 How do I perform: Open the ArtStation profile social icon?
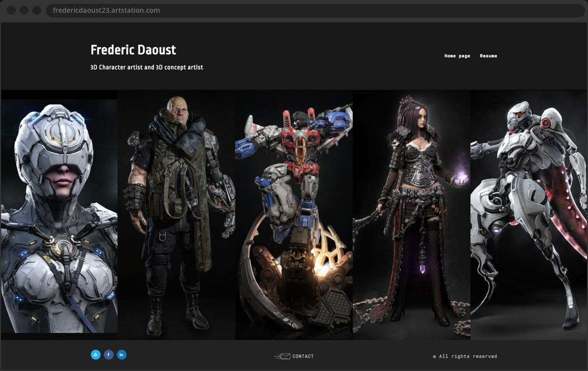pos(96,355)
